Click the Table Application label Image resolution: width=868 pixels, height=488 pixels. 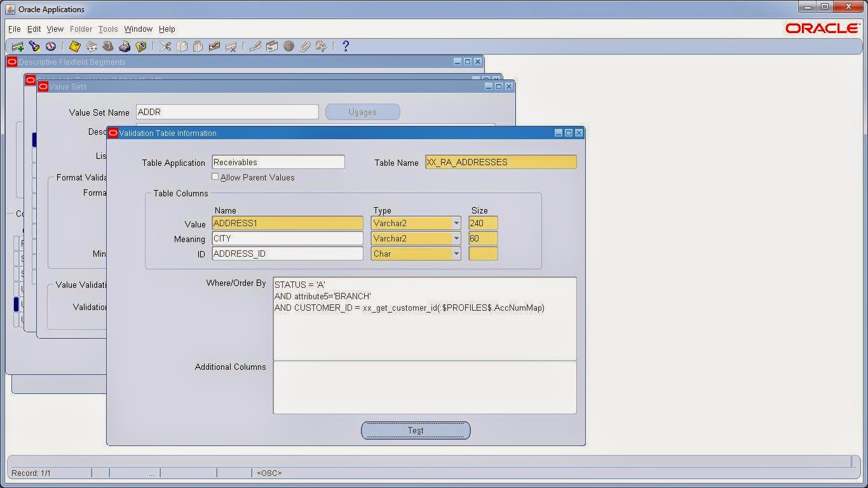click(x=173, y=163)
